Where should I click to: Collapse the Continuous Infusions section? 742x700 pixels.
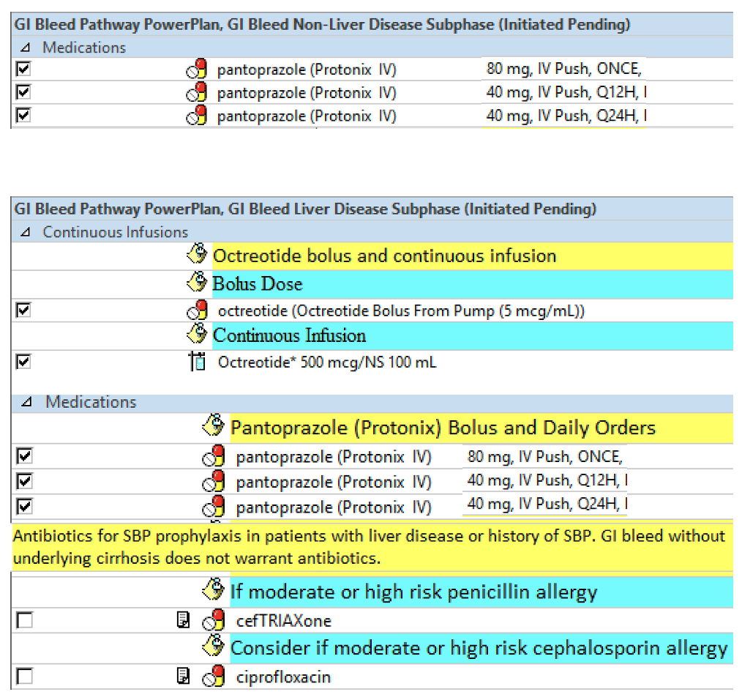pos(26,233)
